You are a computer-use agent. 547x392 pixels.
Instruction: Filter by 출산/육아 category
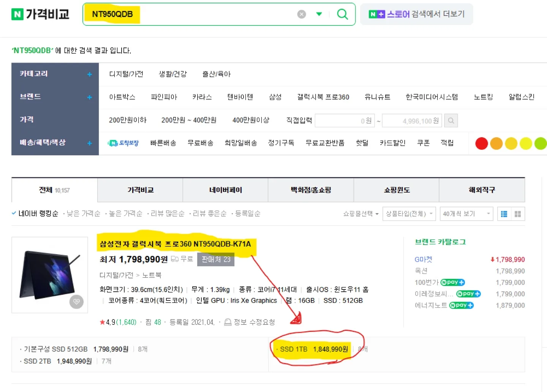click(x=217, y=74)
